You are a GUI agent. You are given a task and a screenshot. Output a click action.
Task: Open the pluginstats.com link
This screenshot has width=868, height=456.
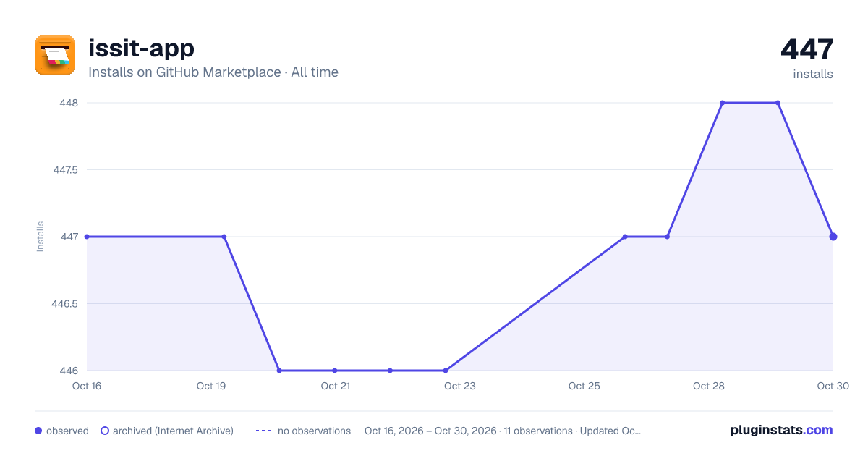pyautogui.click(x=782, y=430)
